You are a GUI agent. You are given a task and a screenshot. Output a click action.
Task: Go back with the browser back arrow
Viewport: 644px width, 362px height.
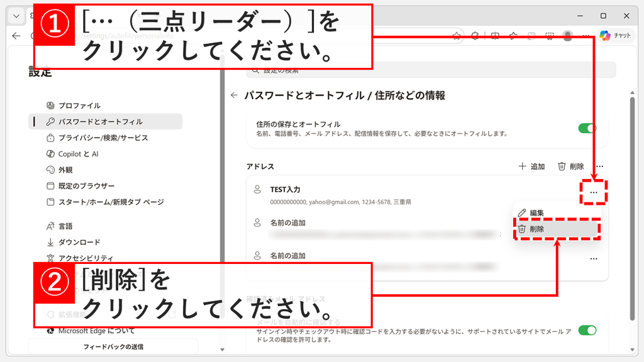click(16, 36)
